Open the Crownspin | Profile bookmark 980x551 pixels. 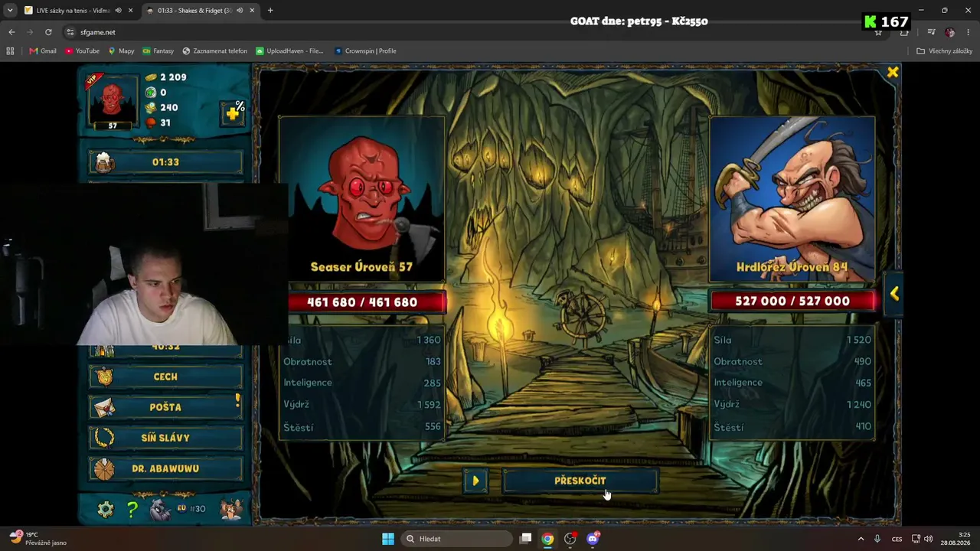(x=364, y=51)
